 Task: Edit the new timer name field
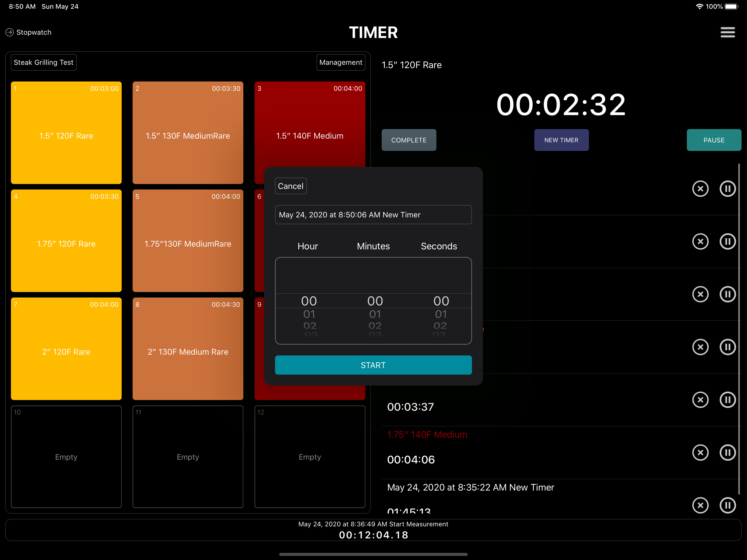[x=373, y=214]
